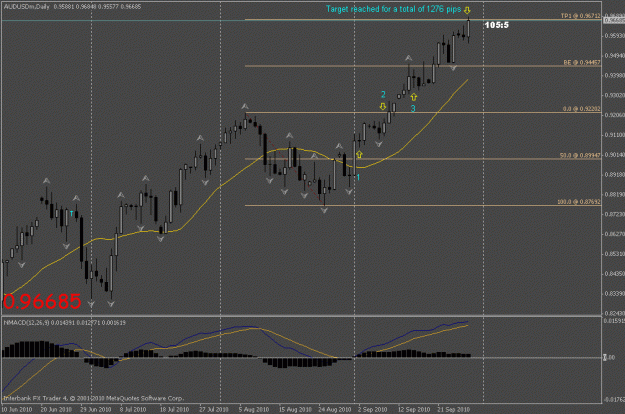
Task: Select the 'Target reached for a total of 1276 pips' text
Action: click(393, 9)
